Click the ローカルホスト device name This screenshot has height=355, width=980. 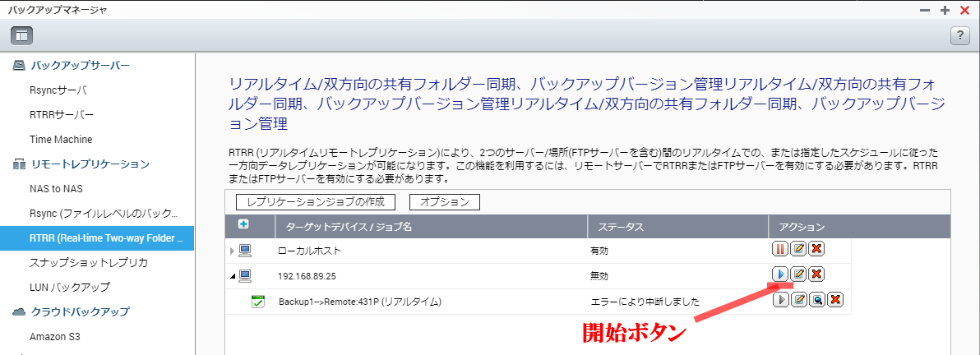pyautogui.click(x=311, y=251)
